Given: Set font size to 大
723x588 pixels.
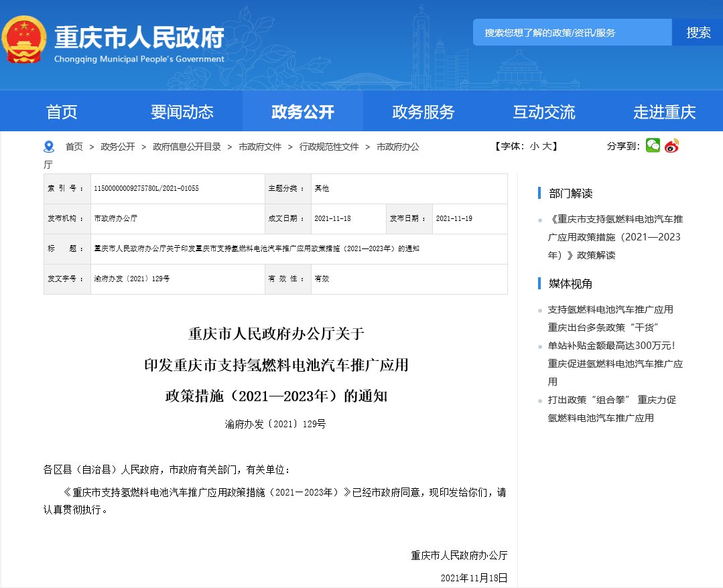Looking at the screenshot, I should (546, 146).
